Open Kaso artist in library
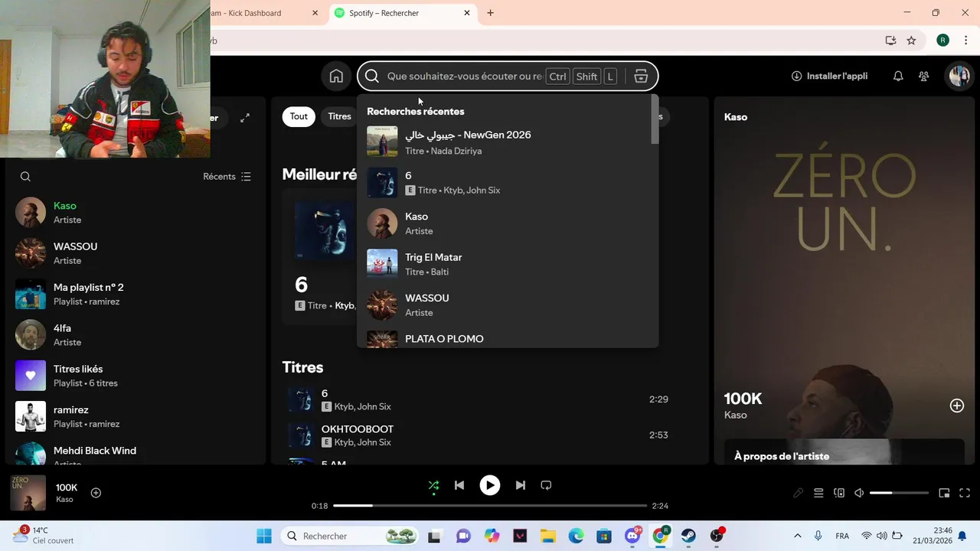This screenshot has width=980, height=551. coord(134,213)
